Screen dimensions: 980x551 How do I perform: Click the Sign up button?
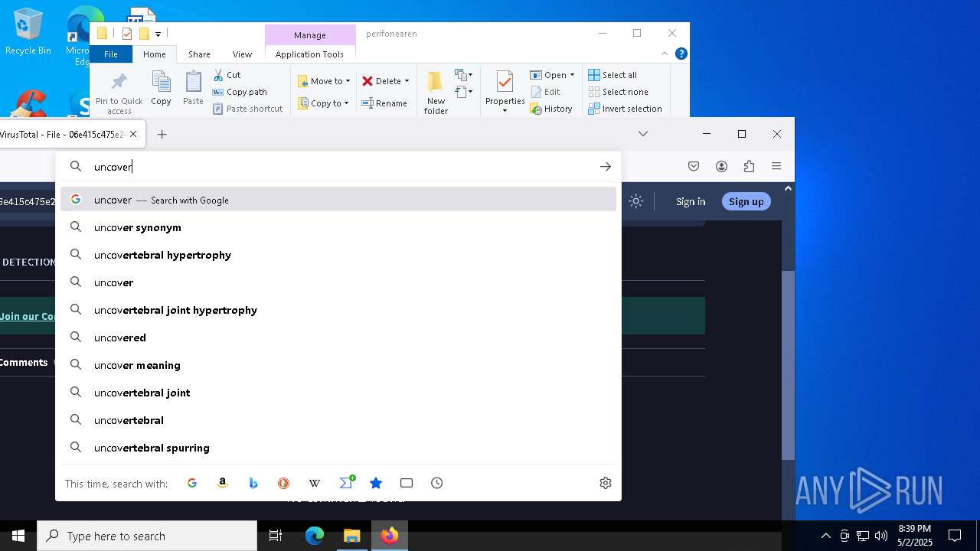(746, 201)
